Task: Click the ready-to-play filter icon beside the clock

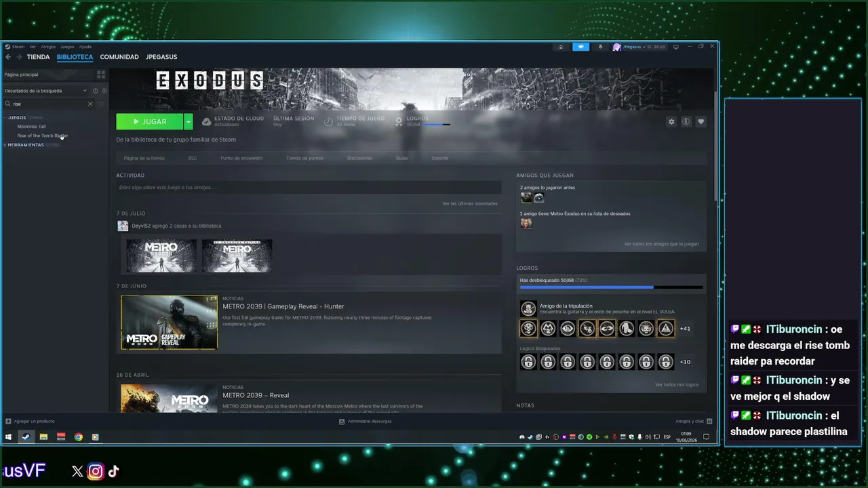Action: point(104,91)
